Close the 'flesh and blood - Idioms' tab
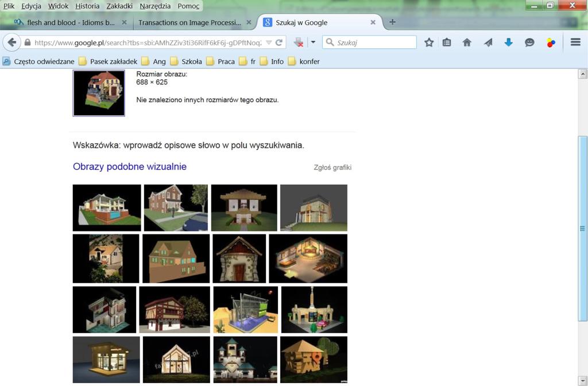Viewport: 588px width, 386px height. [x=124, y=22]
